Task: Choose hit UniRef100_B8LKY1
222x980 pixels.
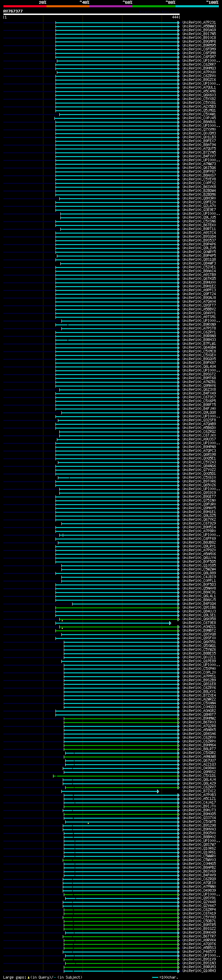Action: [199, 691]
